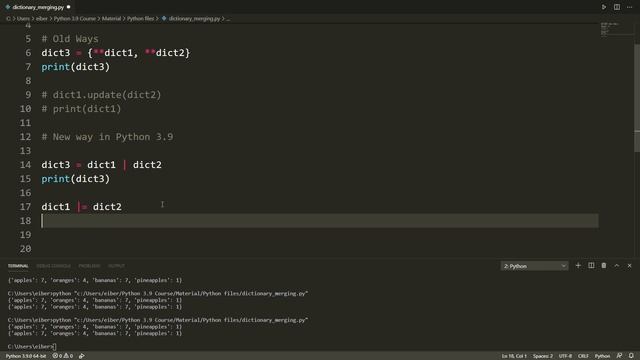640x360 pixels.
Task: Open the editor More Actions ellipsis menu
Action: point(629,7)
